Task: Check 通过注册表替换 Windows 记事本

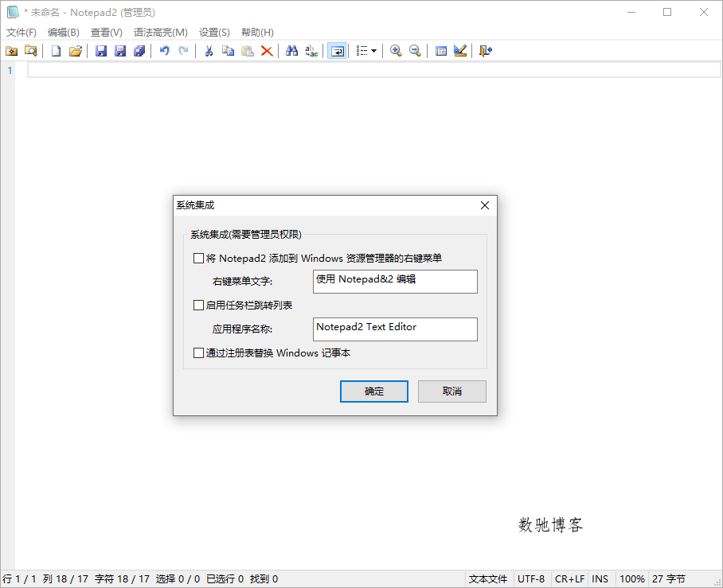Action: pyautogui.click(x=198, y=353)
